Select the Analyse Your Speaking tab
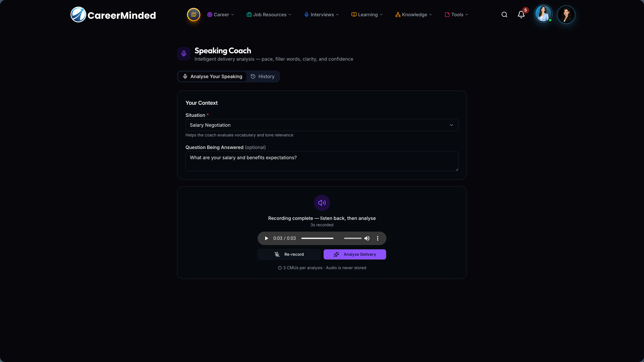The image size is (644, 362). tap(212, 76)
